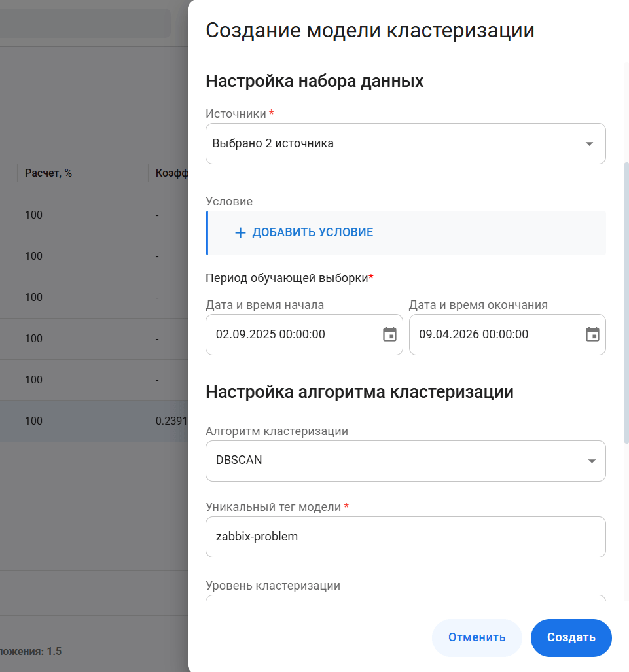Expand the DBSCAN algorithm dropdown arrow
Screen dimensions: 629x672
(x=592, y=461)
